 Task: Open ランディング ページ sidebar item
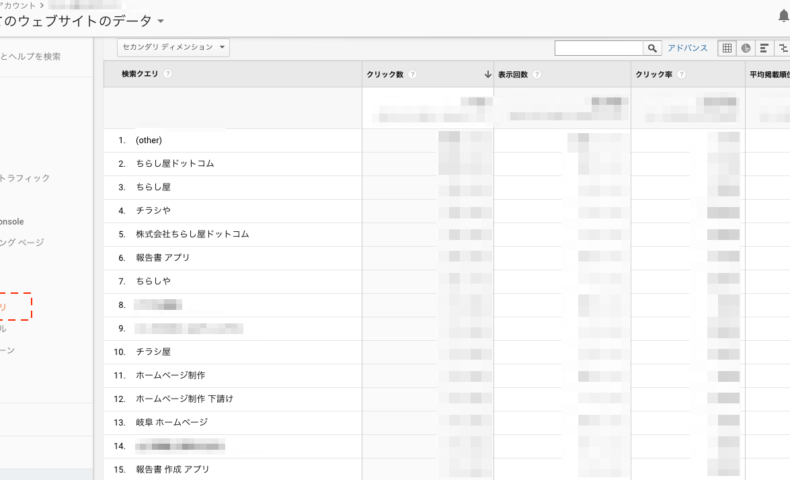[x=22, y=242]
